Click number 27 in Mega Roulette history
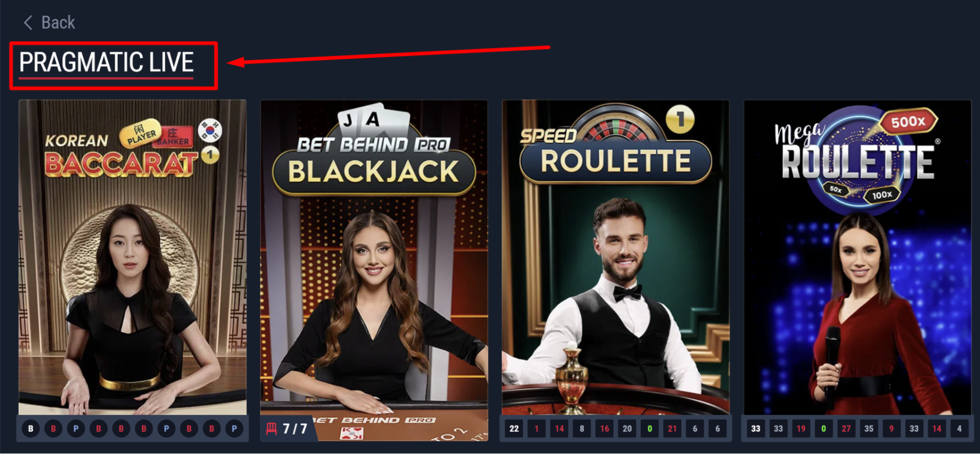 coord(846,429)
